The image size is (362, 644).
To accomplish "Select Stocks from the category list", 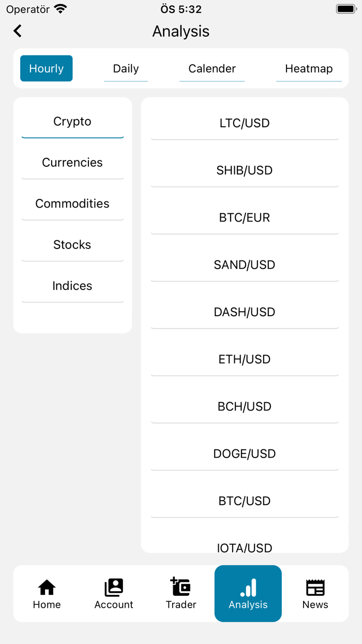I will tap(72, 244).
